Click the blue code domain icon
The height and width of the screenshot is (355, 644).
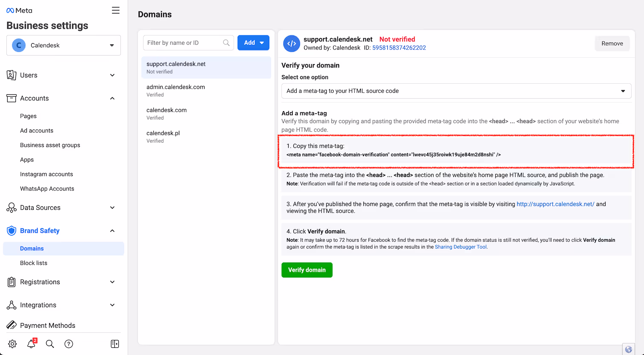click(291, 43)
